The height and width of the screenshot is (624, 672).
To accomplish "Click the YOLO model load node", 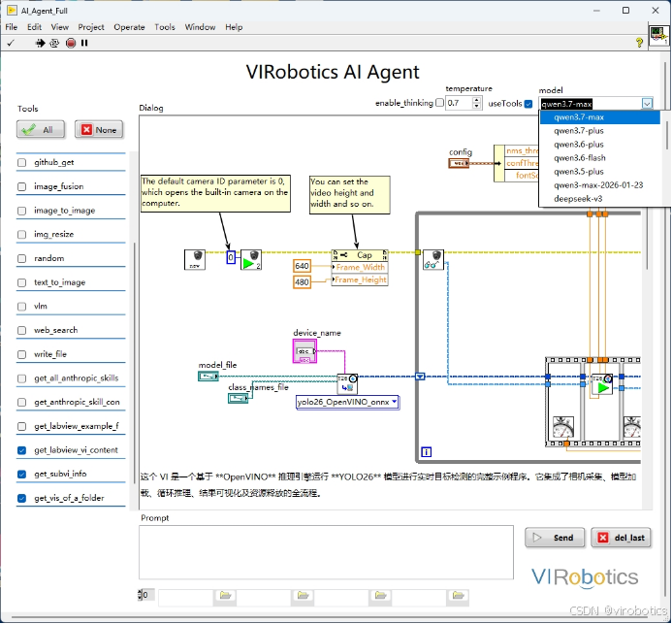I will pyautogui.click(x=347, y=383).
